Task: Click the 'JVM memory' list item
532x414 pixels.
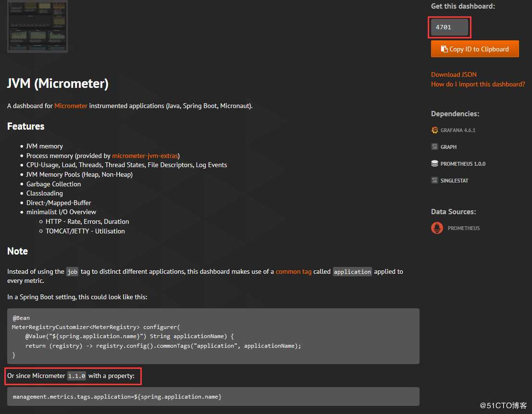Action: pyautogui.click(x=44, y=146)
